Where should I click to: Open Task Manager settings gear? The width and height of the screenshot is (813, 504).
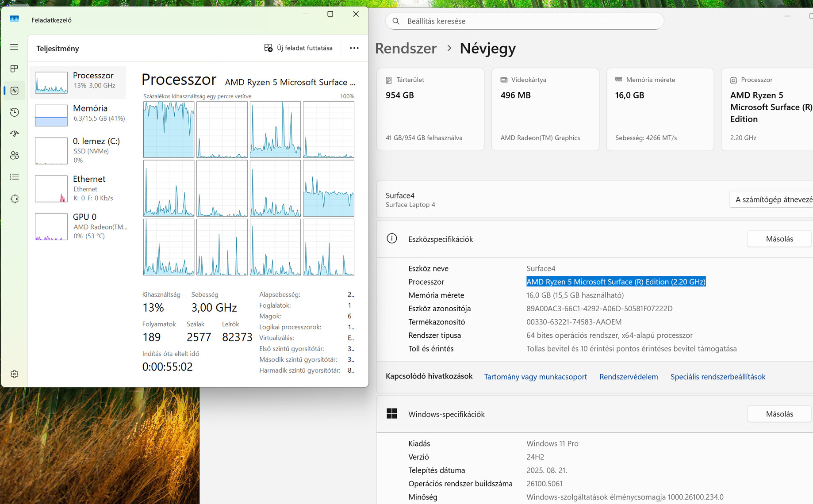(14, 374)
